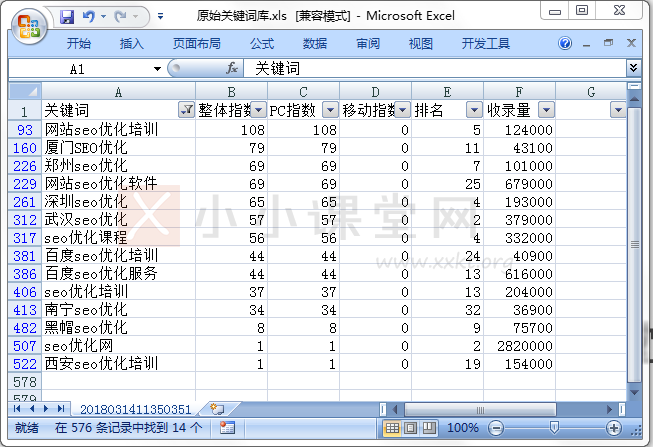This screenshot has height=447, width=653.
Task: Select column A header
Action: coord(118,91)
